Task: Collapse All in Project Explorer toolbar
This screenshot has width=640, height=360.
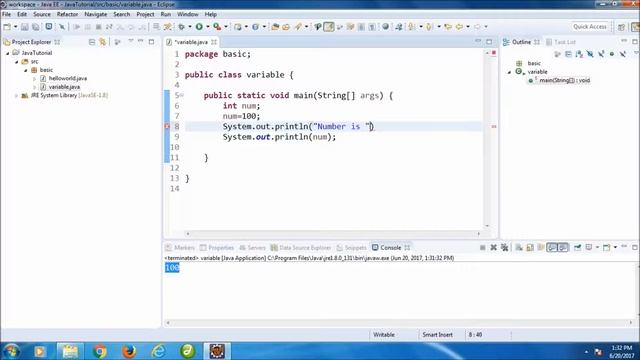Action: pyautogui.click(x=92, y=42)
